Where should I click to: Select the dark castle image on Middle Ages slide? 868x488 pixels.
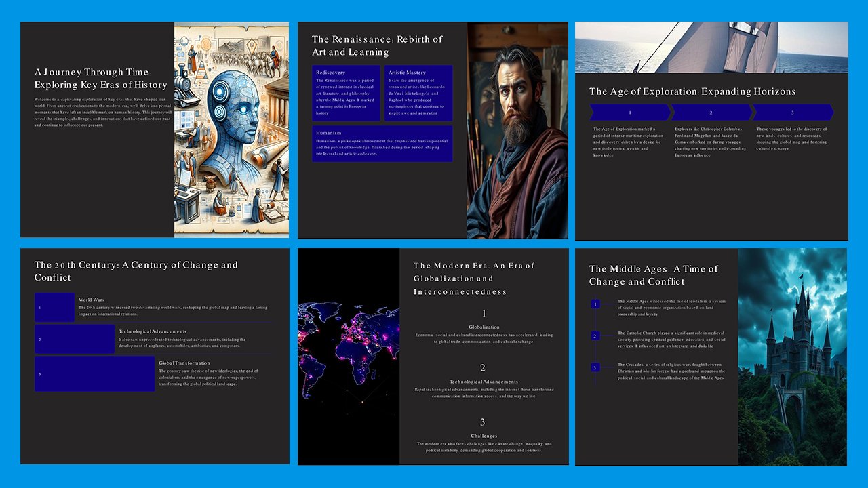click(792, 356)
